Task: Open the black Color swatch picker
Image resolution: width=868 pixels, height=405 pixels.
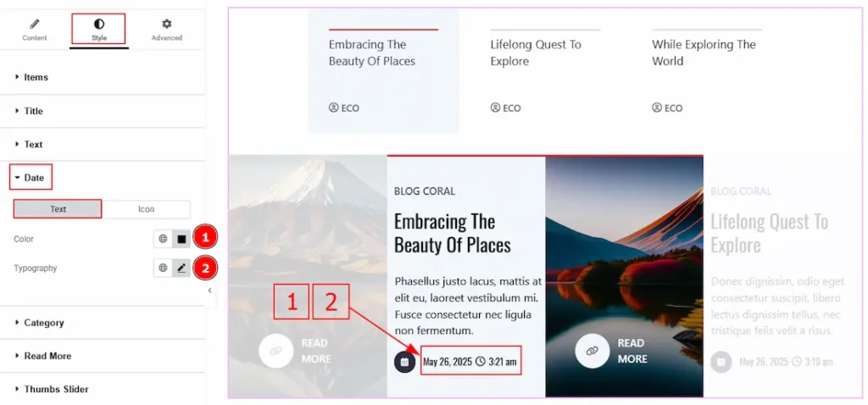Action: (x=181, y=239)
